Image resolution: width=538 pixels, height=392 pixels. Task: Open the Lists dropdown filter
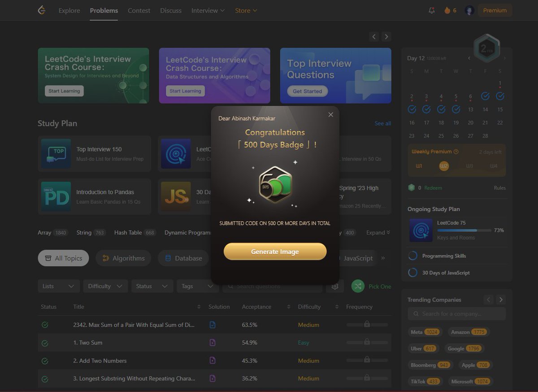pyautogui.click(x=59, y=286)
